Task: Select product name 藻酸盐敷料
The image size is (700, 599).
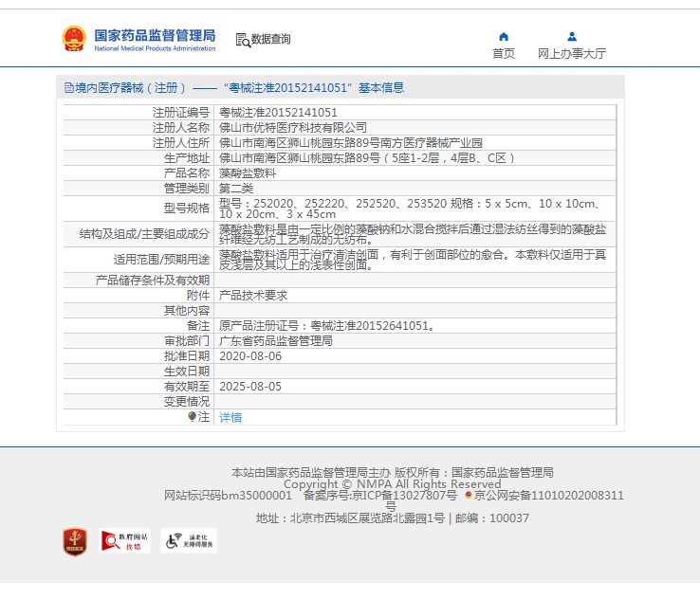Action: click(x=248, y=173)
